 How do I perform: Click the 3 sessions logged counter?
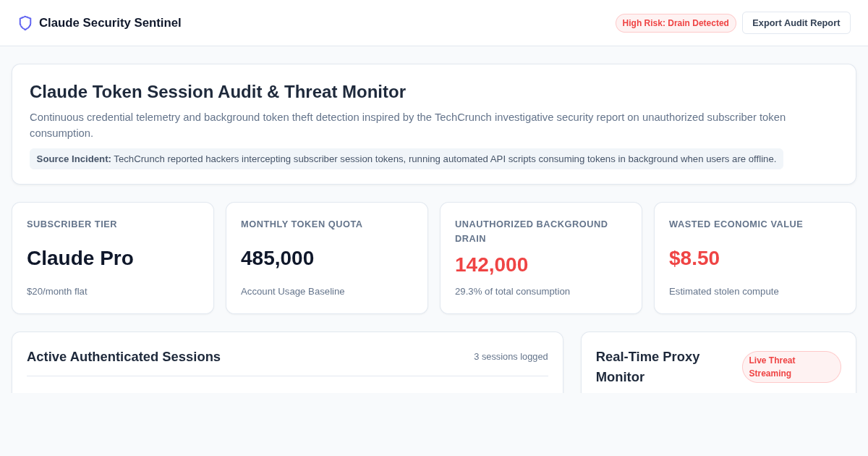tap(511, 357)
